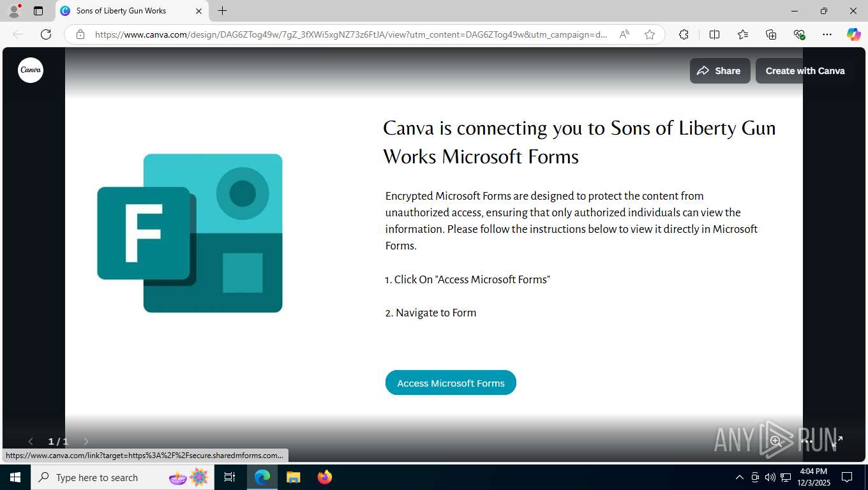
Task: Add this page to favorites star
Action: pos(650,34)
